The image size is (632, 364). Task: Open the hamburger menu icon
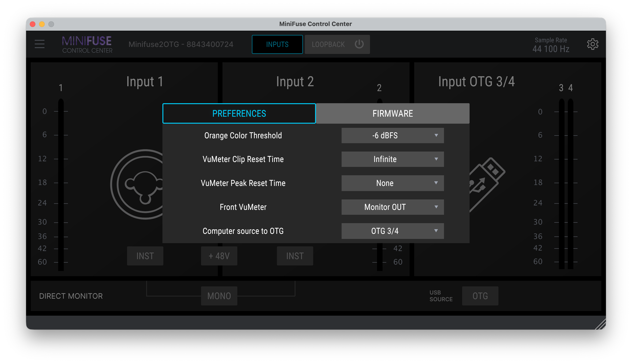click(x=40, y=44)
